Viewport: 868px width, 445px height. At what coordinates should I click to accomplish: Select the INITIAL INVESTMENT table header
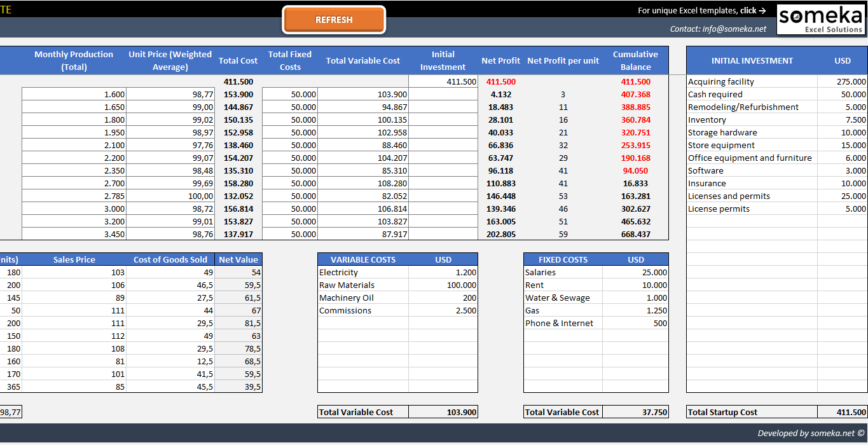point(752,60)
